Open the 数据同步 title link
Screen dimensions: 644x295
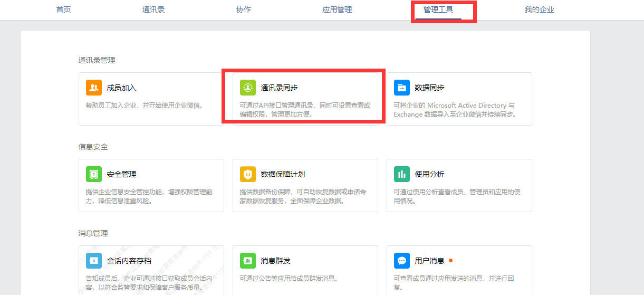click(x=429, y=88)
